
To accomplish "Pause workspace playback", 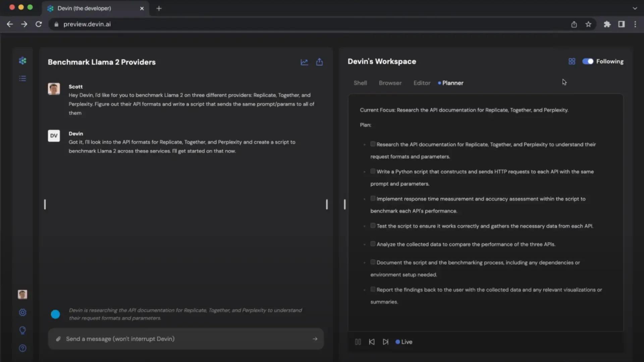I will (358, 342).
